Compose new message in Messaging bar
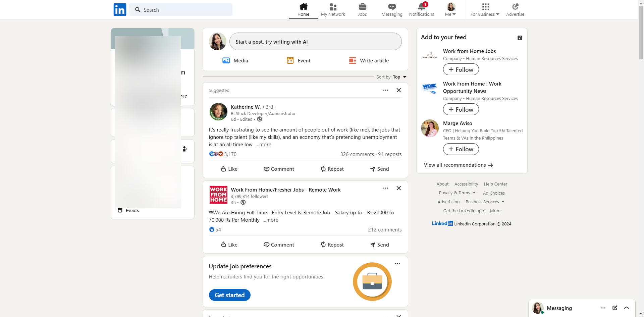 click(615, 308)
